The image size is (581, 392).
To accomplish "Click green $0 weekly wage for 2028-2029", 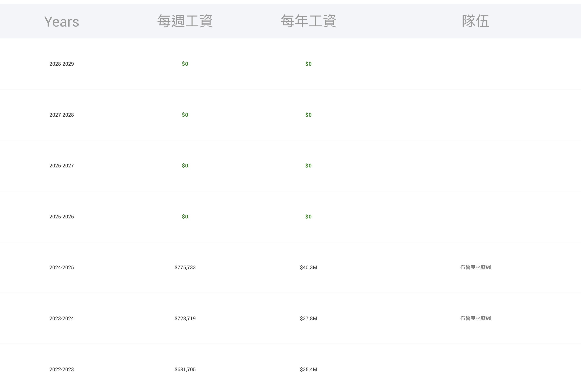I will tap(185, 64).
